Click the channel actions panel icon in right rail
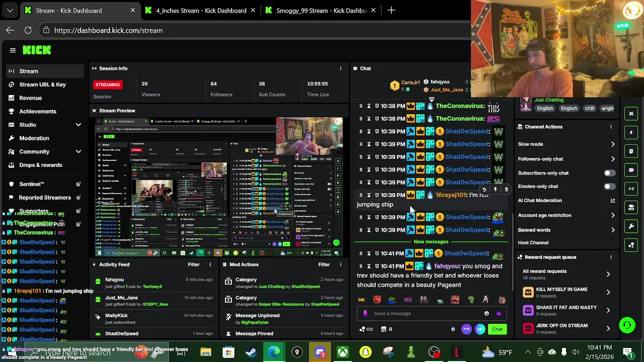Image resolution: width=644 pixels, height=362 pixels. pyautogui.click(x=631, y=207)
